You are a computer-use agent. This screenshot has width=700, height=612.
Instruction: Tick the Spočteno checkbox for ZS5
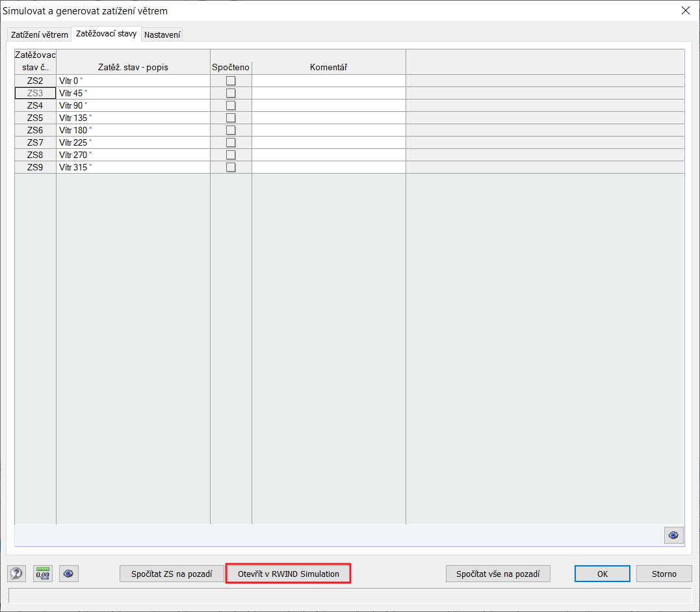(230, 118)
